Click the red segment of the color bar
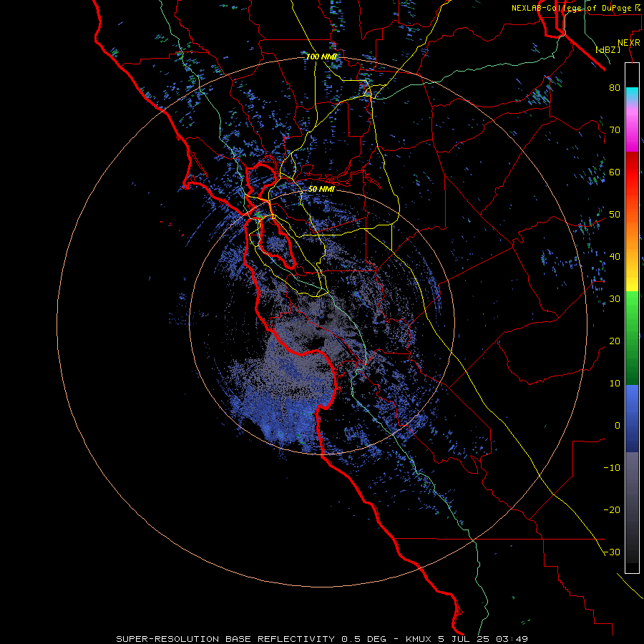The image size is (644, 644). [x=632, y=172]
